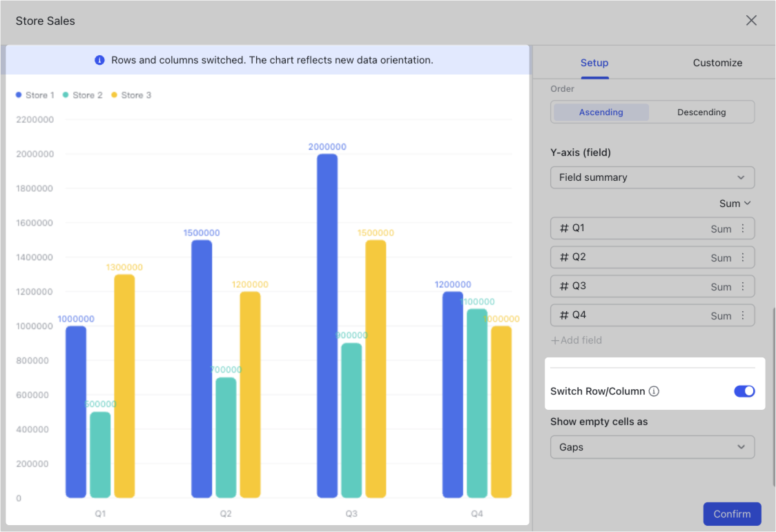Click the hash icon of the Q3 field
This screenshot has width=776, height=532.
(563, 286)
